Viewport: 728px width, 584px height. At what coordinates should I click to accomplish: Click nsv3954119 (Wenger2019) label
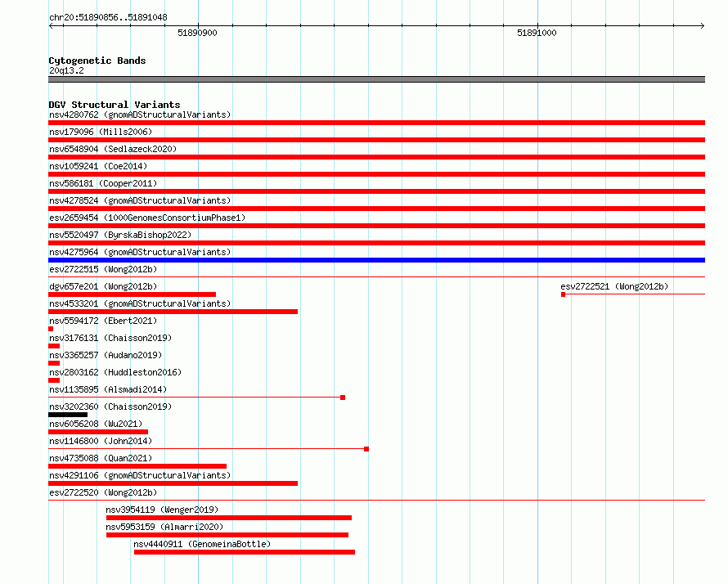pyautogui.click(x=162, y=510)
